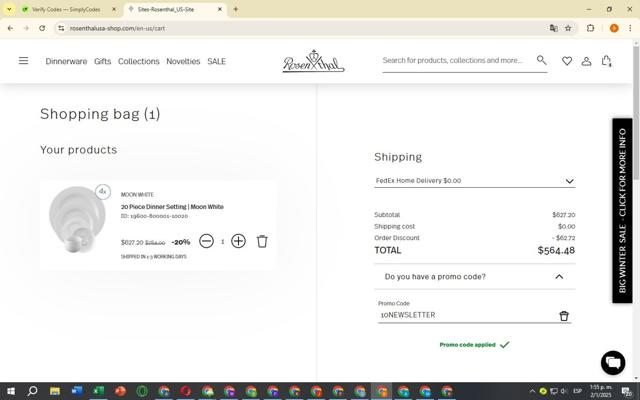Decrease product quantity with minus button
Viewport: 640px width, 400px height.
207,241
